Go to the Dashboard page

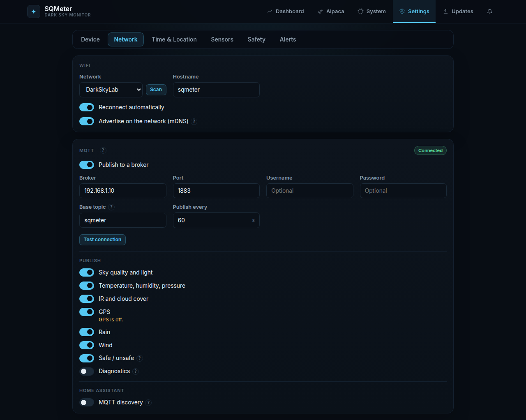(x=286, y=12)
